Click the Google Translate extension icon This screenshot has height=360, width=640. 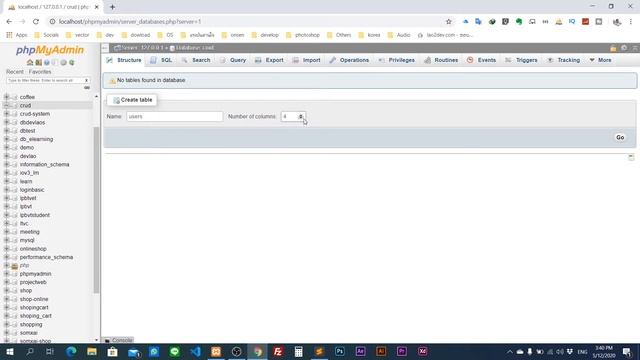[478, 22]
